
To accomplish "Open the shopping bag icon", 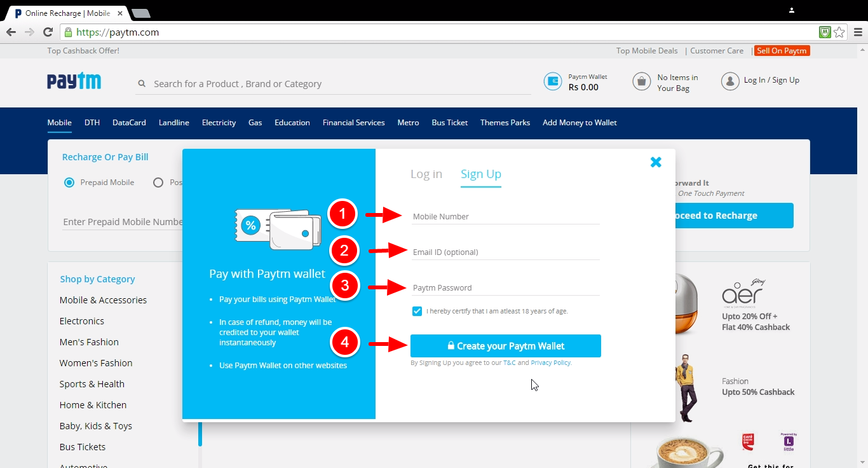I will 642,81.
